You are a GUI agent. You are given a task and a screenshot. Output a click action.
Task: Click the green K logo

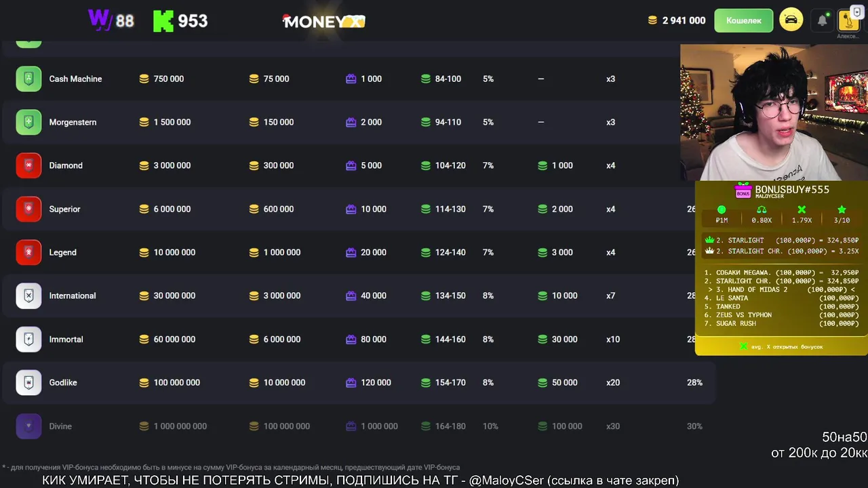163,21
